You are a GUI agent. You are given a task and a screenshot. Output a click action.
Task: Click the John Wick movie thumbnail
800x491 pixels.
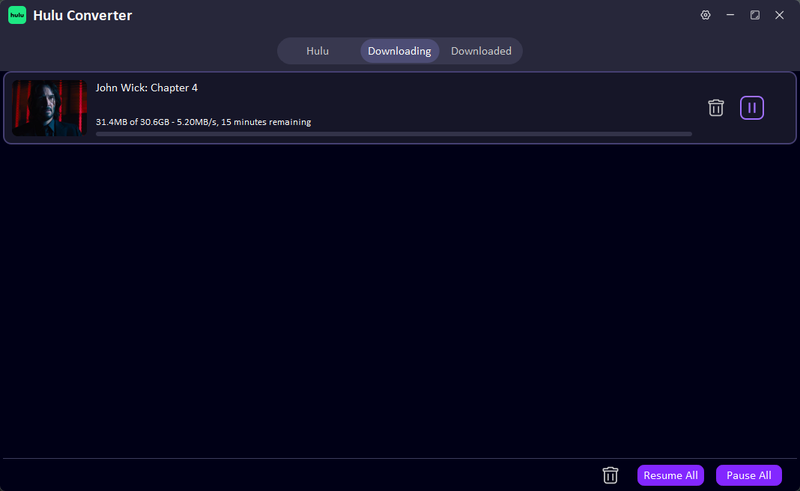tap(50, 108)
